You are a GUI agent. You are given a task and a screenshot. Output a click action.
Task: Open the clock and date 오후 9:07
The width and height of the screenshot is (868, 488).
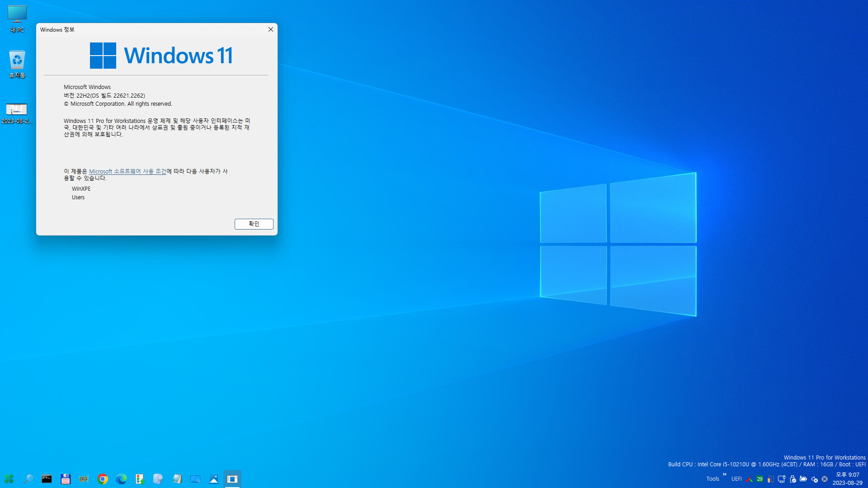click(x=848, y=479)
